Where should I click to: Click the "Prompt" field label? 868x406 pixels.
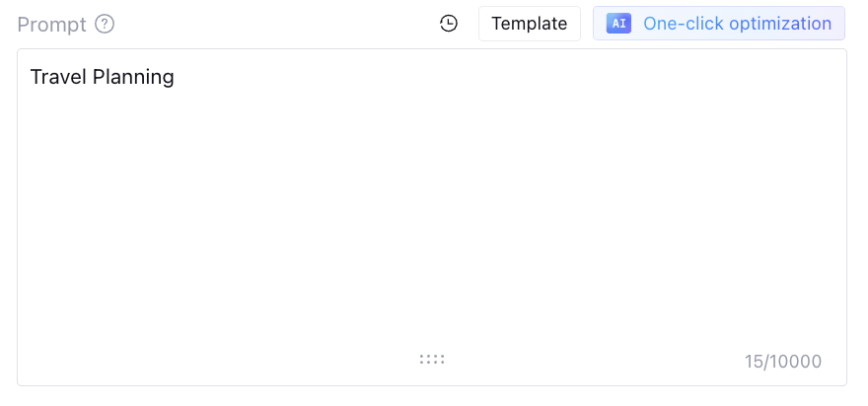pyautogui.click(x=51, y=24)
